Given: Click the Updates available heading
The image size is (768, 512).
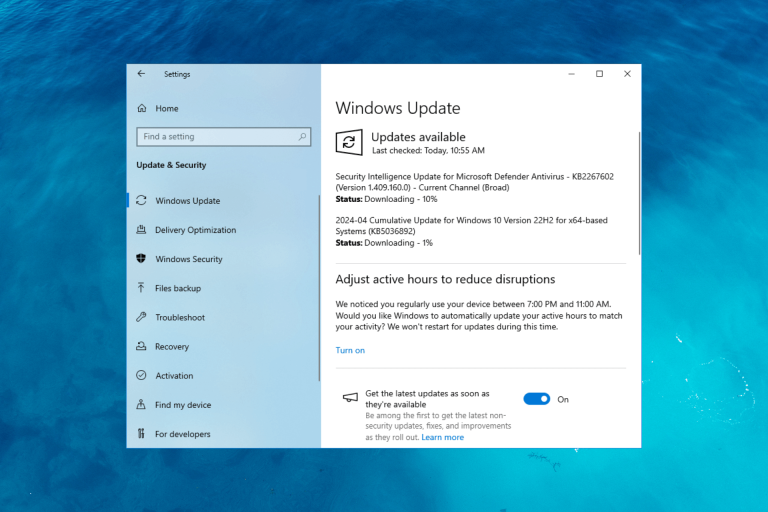Looking at the screenshot, I should click(418, 137).
